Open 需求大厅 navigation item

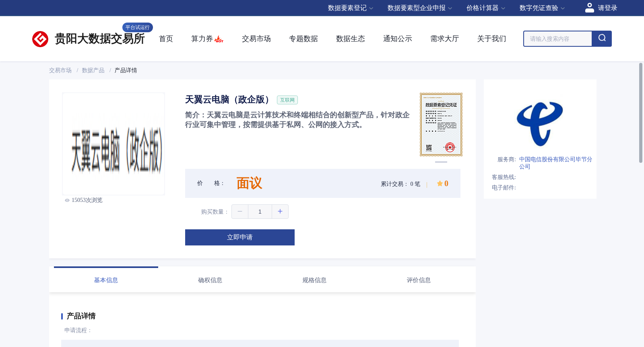click(445, 39)
